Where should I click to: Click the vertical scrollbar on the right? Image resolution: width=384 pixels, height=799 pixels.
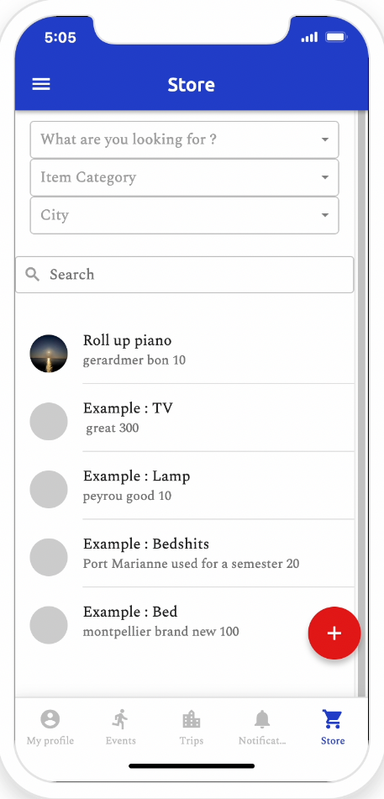click(x=362, y=404)
